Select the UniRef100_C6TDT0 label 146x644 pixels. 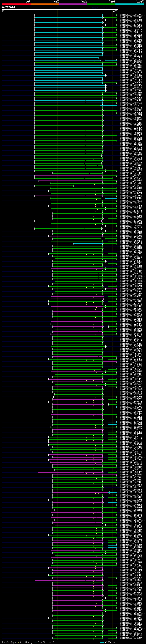131,55
